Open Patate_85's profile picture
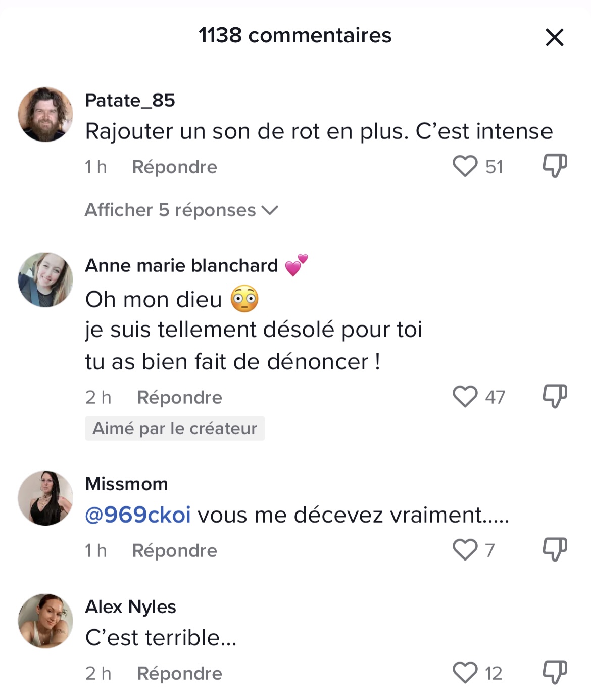The height and width of the screenshot is (700, 591). pos(45,115)
